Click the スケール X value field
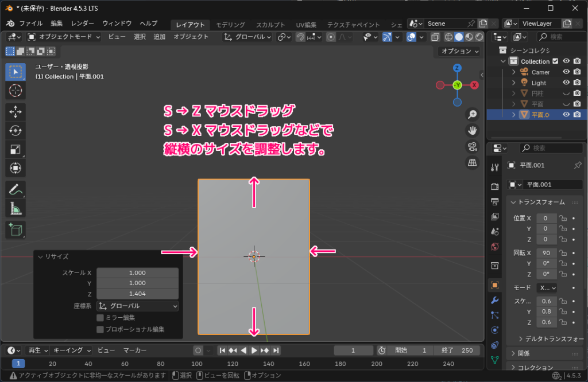Screen dimensions: 588x382 137,272
